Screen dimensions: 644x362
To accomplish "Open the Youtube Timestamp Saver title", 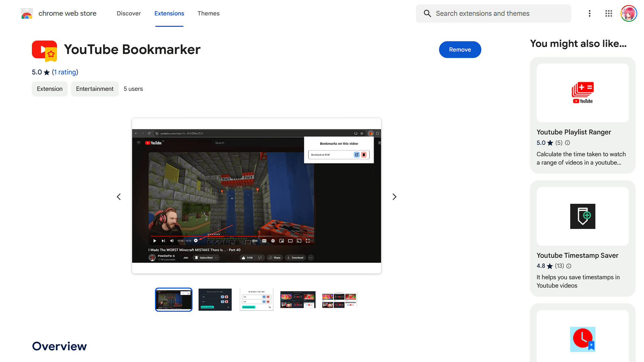I will click(577, 255).
